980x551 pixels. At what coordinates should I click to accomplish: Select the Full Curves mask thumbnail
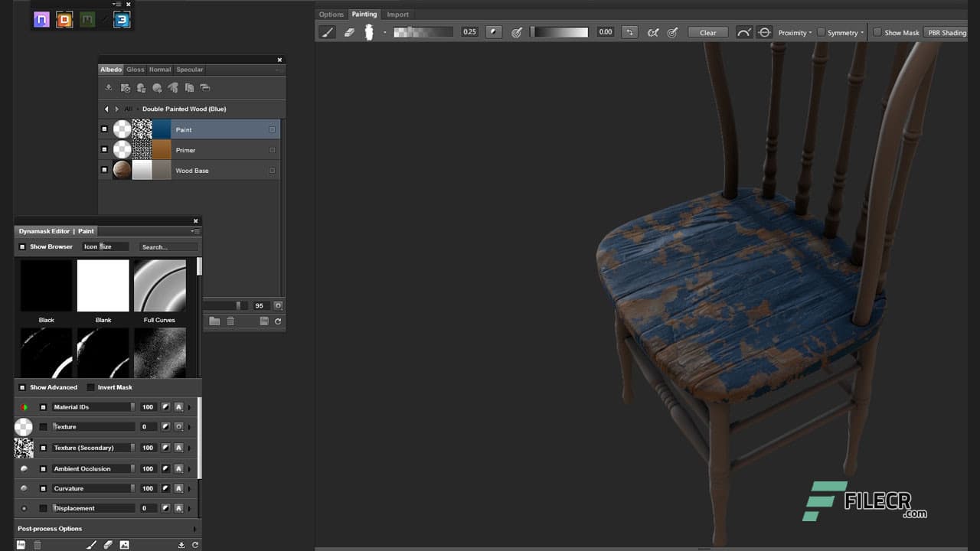159,285
